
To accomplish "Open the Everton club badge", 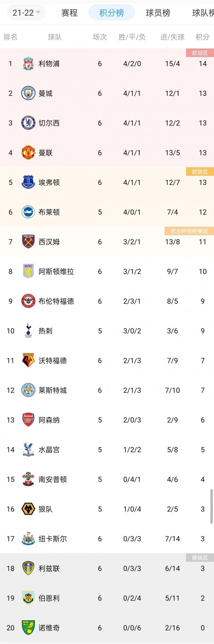I will (x=28, y=182).
